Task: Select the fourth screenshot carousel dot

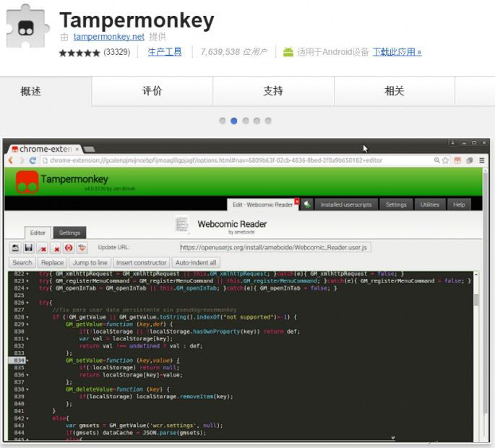Action: point(257,121)
